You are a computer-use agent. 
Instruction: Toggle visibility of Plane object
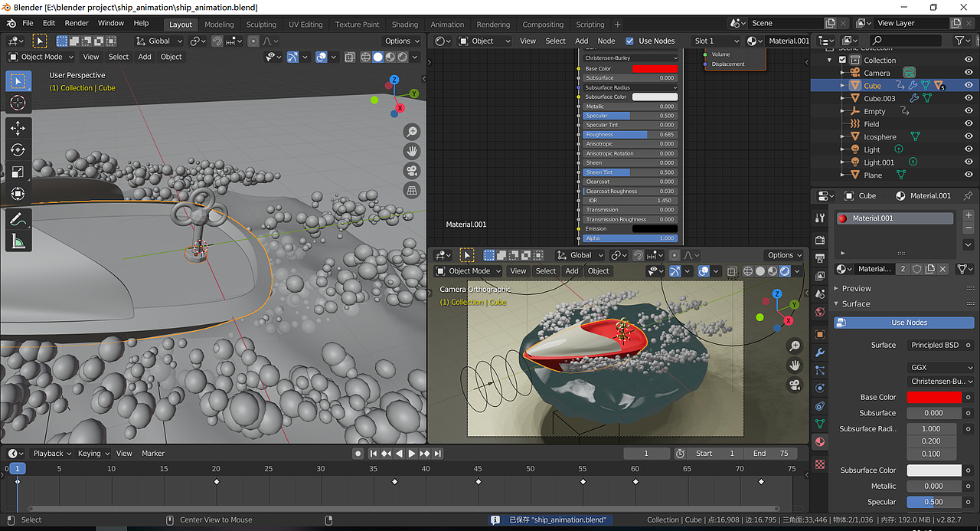pyautogui.click(x=969, y=175)
